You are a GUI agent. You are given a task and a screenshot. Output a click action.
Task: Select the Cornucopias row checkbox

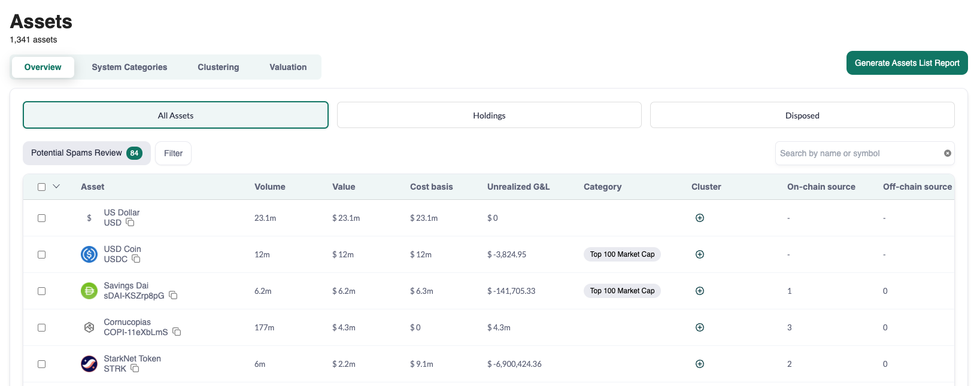pos(42,327)
